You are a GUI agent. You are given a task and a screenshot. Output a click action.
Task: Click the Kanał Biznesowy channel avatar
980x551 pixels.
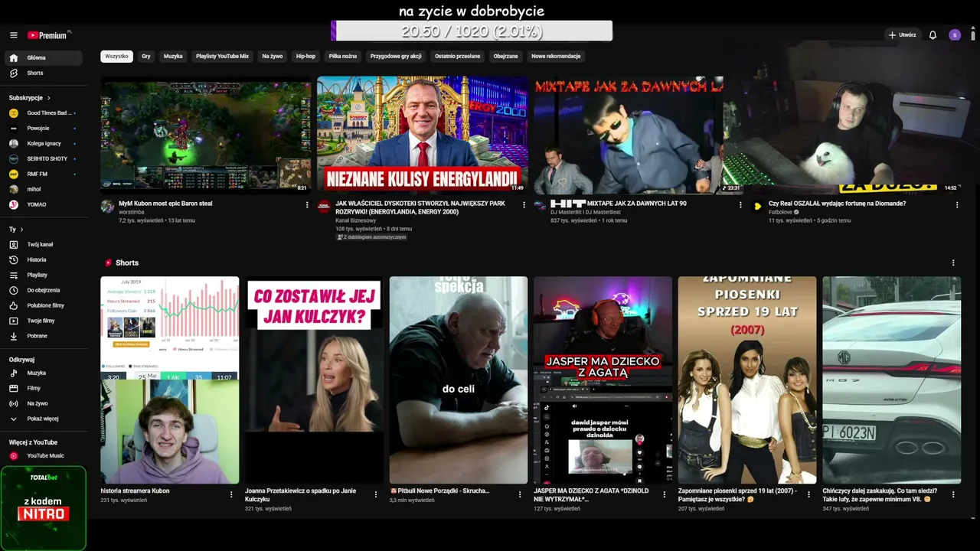324,207
